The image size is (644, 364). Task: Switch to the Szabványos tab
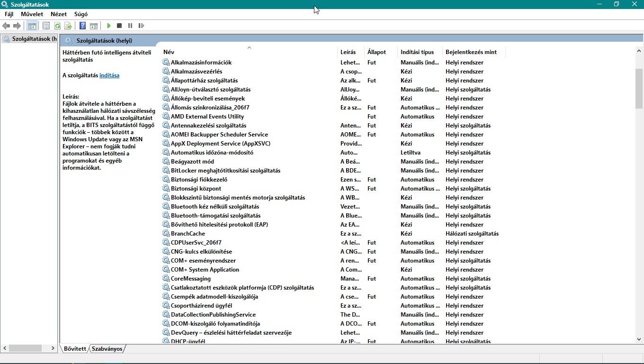[x=107, y=349]
